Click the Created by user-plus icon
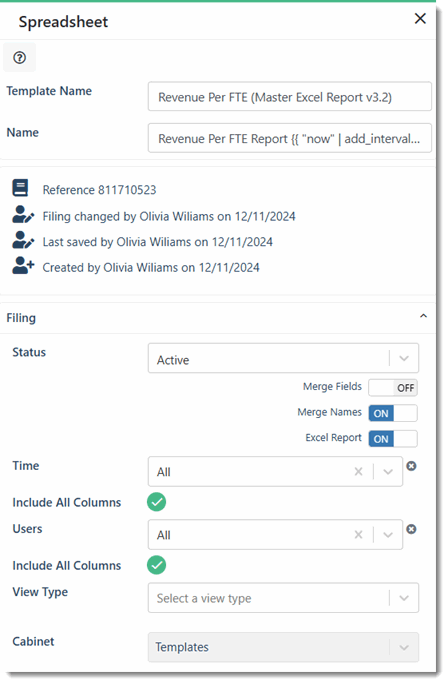The image size is (448, 684). pyautogui.click(x=23, y=266)
